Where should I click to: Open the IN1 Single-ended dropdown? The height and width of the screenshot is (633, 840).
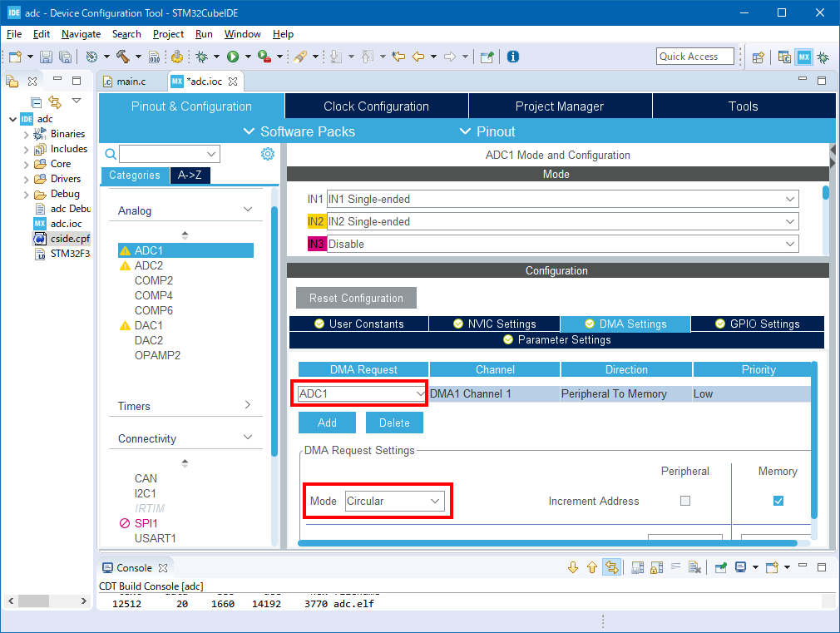(x=562, y=199)
